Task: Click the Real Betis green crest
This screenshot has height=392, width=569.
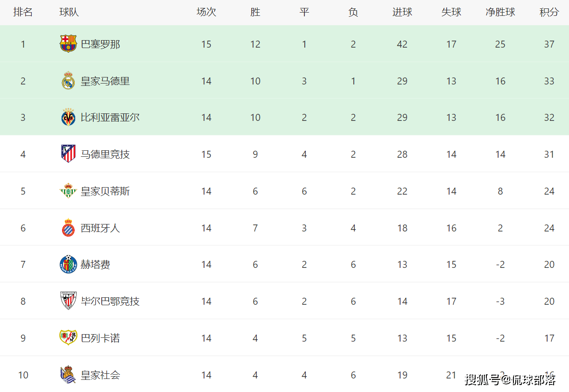Action: pyautogui.click(x=68, y=191)
